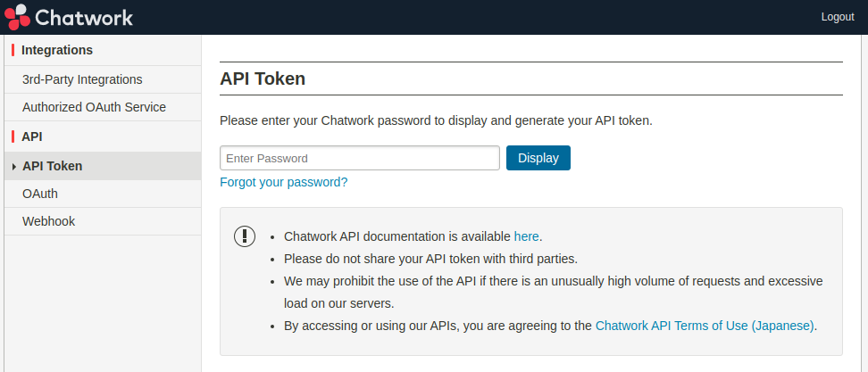The height and width of the screenshot is (372, 868).
Task: Select the Integrations section header
Action: pyautogui.click(x=57, y=50)
